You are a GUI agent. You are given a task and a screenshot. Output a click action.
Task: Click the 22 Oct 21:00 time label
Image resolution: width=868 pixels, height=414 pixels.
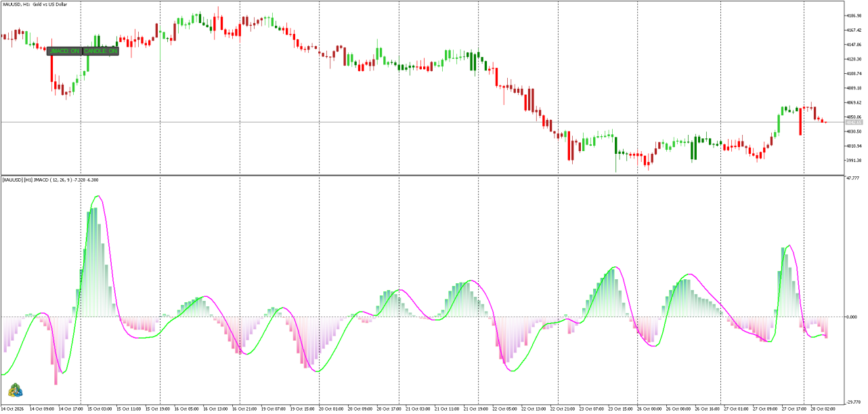click(563, 409)
